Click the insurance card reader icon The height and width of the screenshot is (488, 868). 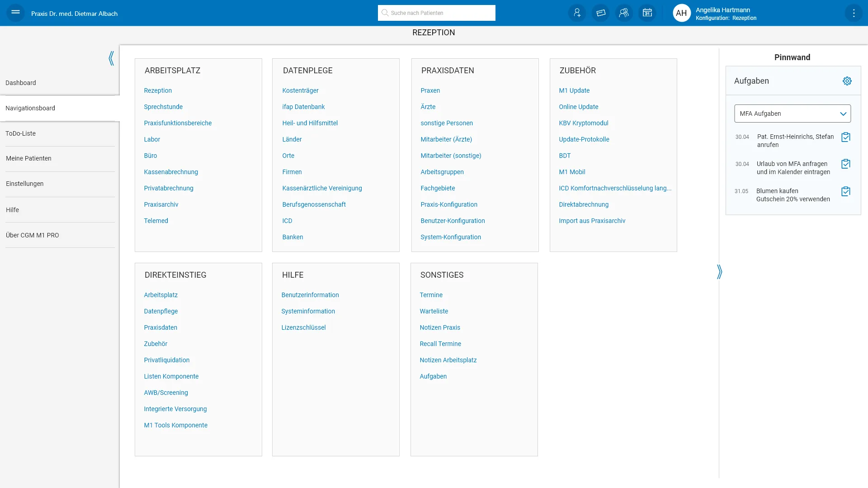600,13
